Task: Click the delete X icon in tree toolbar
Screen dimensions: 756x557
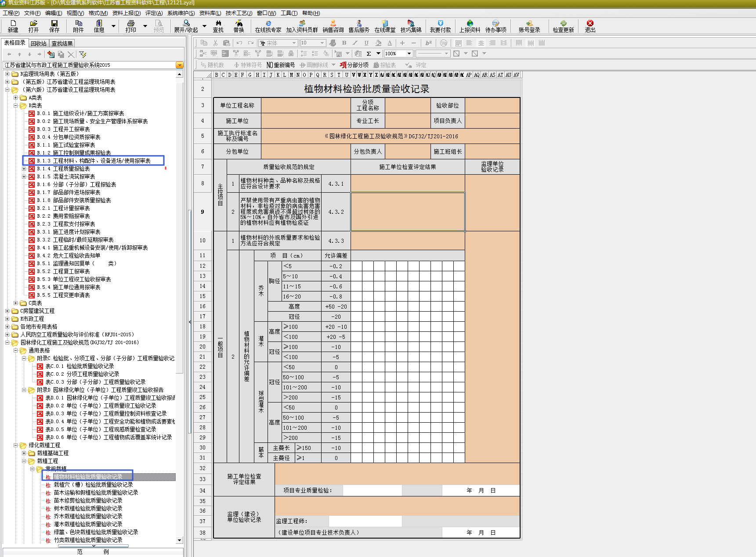Action: (71, 54)
